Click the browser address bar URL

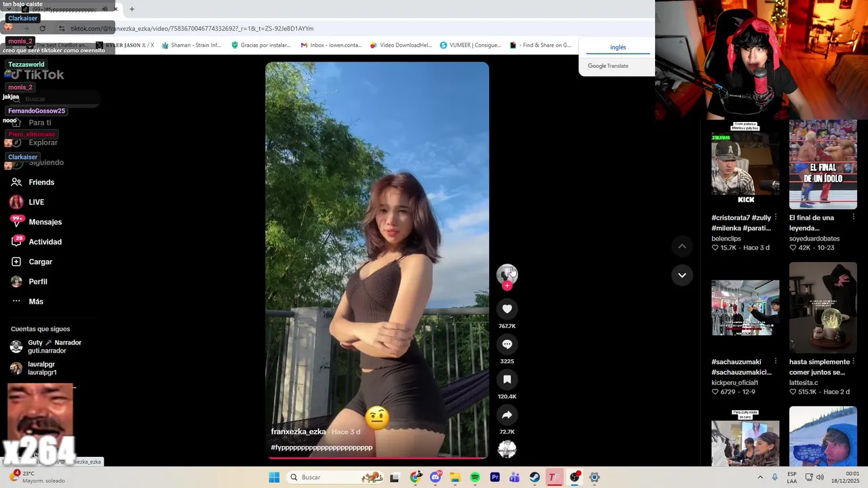(x=192, y=28)
